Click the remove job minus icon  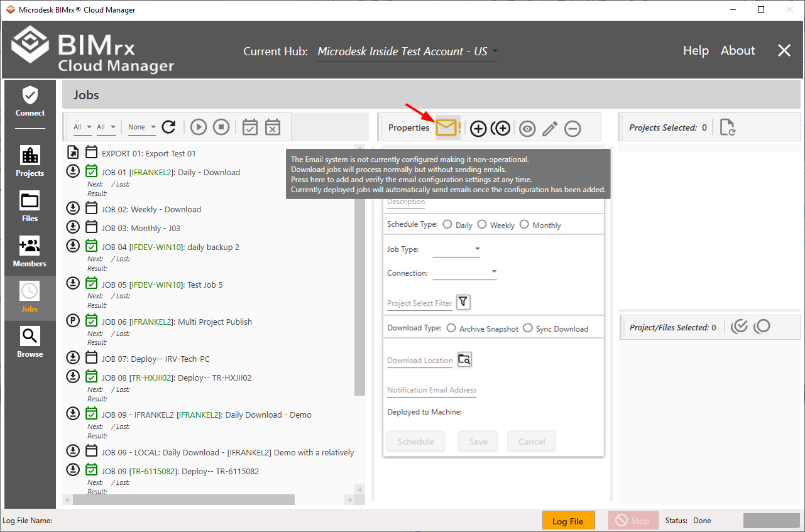(x=572, y=129)
